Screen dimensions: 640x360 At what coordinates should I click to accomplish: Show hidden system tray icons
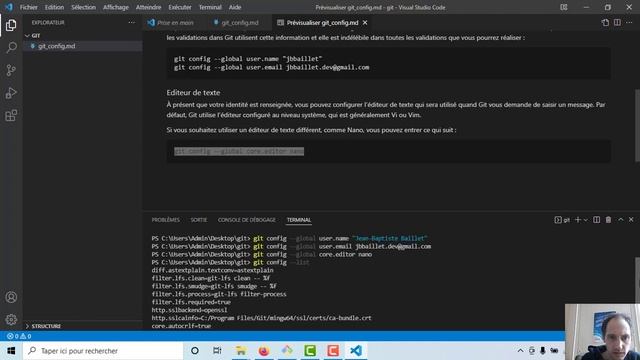coord(520,351)
